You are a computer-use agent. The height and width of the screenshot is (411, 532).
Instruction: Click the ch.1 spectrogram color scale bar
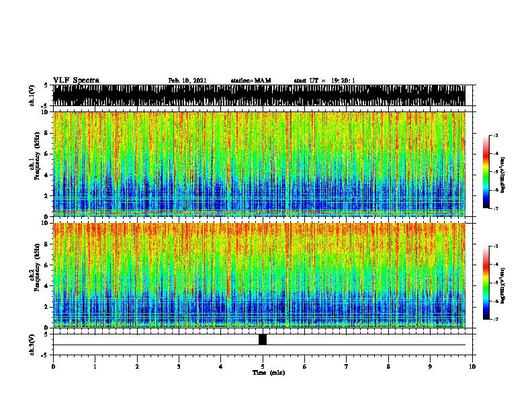pos(486,172)
